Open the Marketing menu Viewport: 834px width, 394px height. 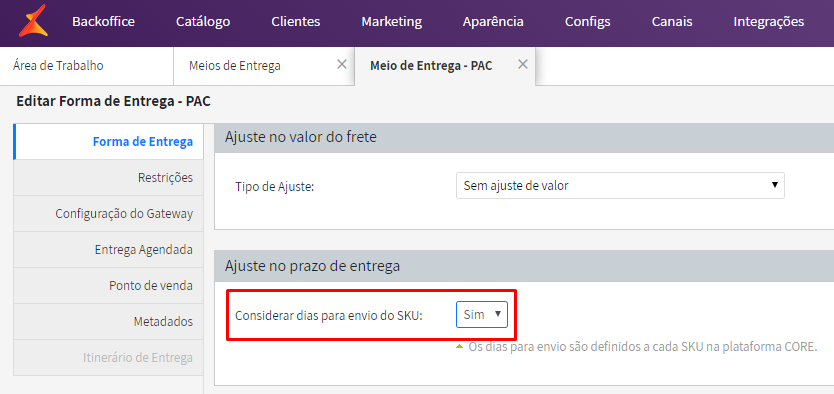coord(391,22)
